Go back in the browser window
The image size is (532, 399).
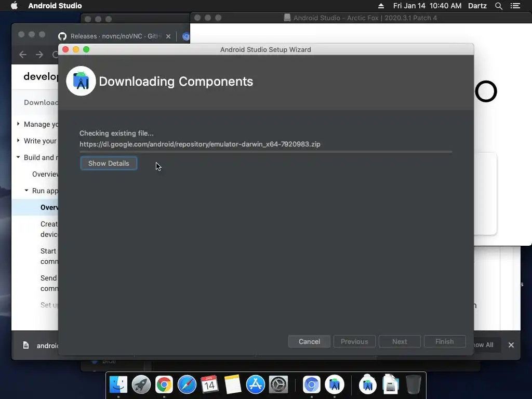tap(23, 54)
